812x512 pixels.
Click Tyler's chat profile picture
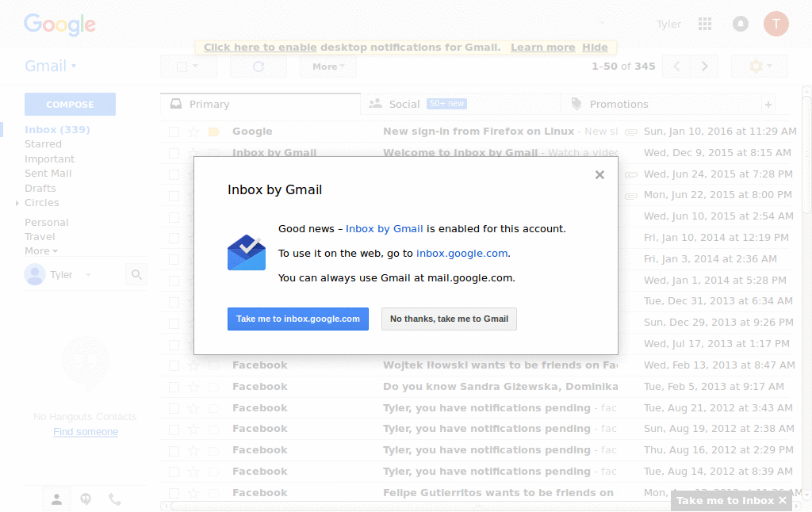tap(35, 274)
